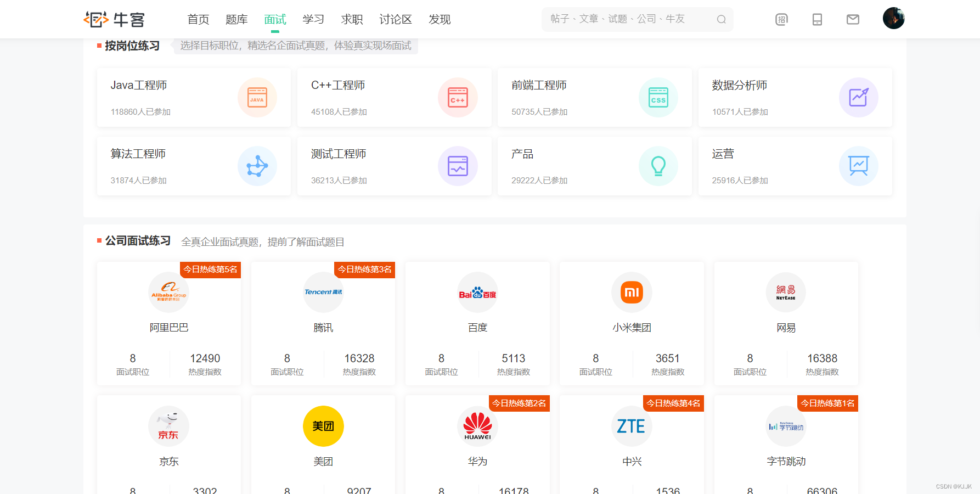
Task: Click the Nowcoder 牛客 logo
Action: (114, 20)
